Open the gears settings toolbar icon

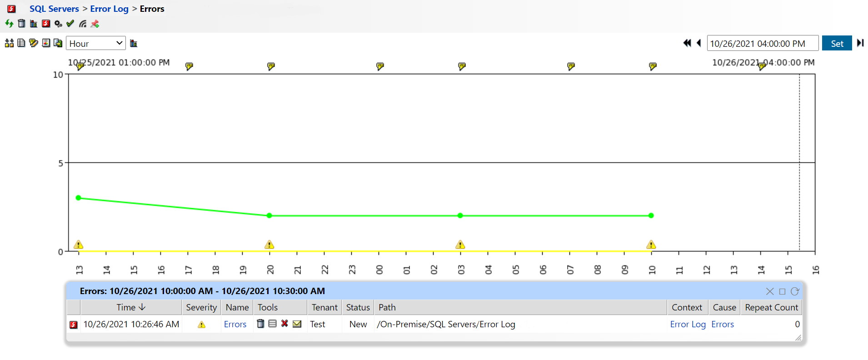pyautogui.click(x=58, y=23)
